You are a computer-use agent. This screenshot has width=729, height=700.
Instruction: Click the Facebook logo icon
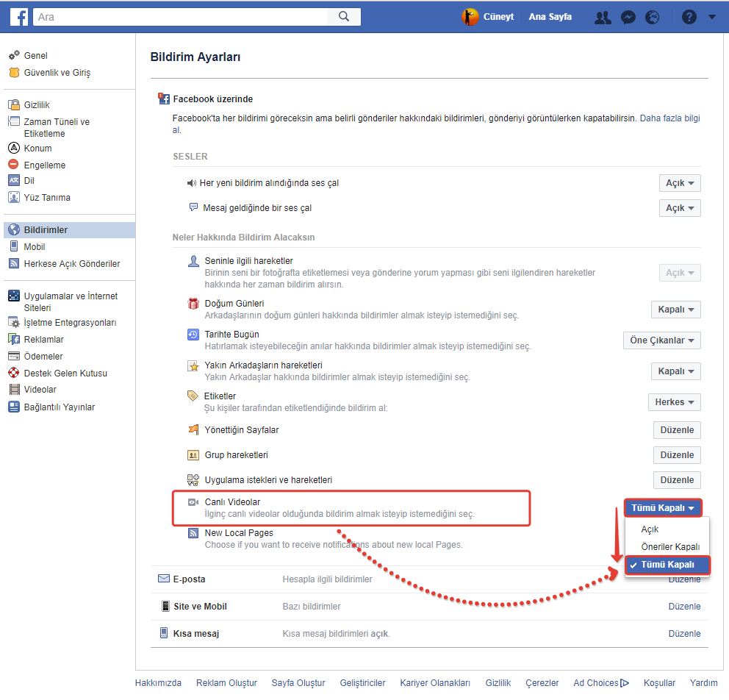pos(19,17)
